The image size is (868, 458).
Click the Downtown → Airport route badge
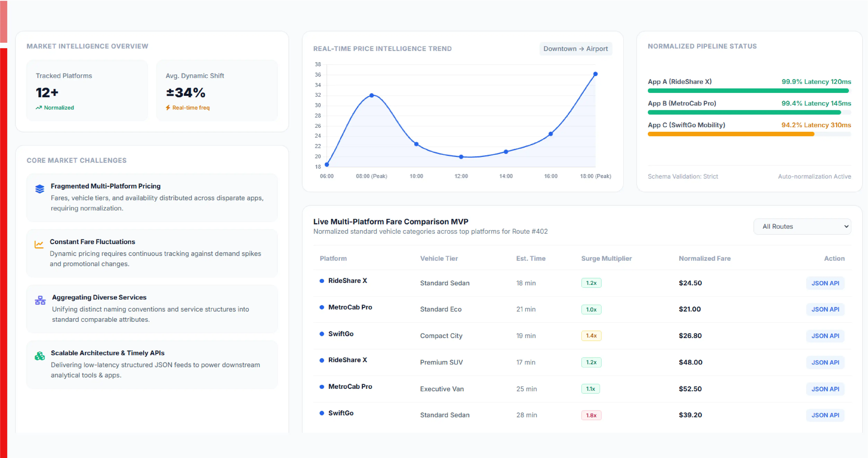point(576,49)
